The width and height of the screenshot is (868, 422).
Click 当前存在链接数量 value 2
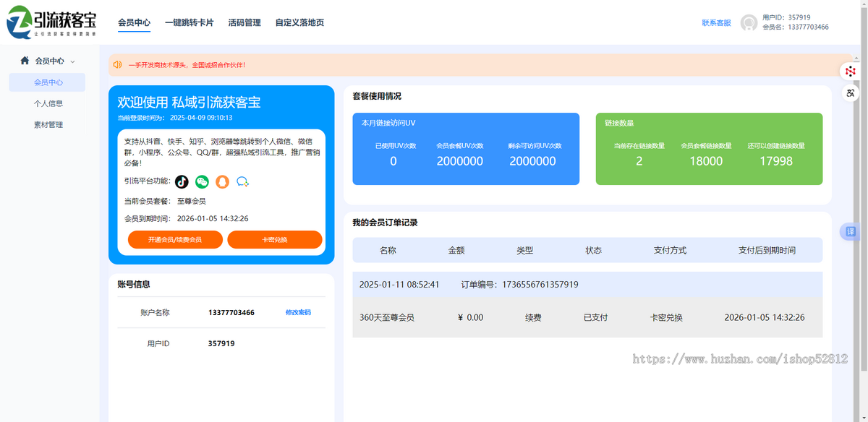pyautogui.click(x=639, y=161)
